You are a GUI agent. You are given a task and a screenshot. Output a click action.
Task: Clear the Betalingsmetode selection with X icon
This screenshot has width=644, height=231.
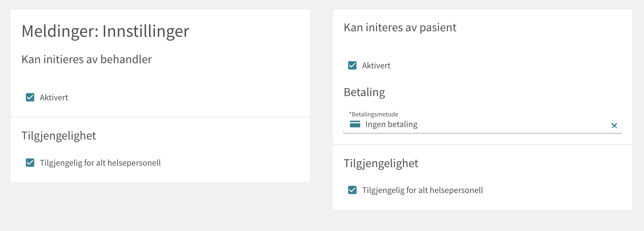click(x=614, y=126)
